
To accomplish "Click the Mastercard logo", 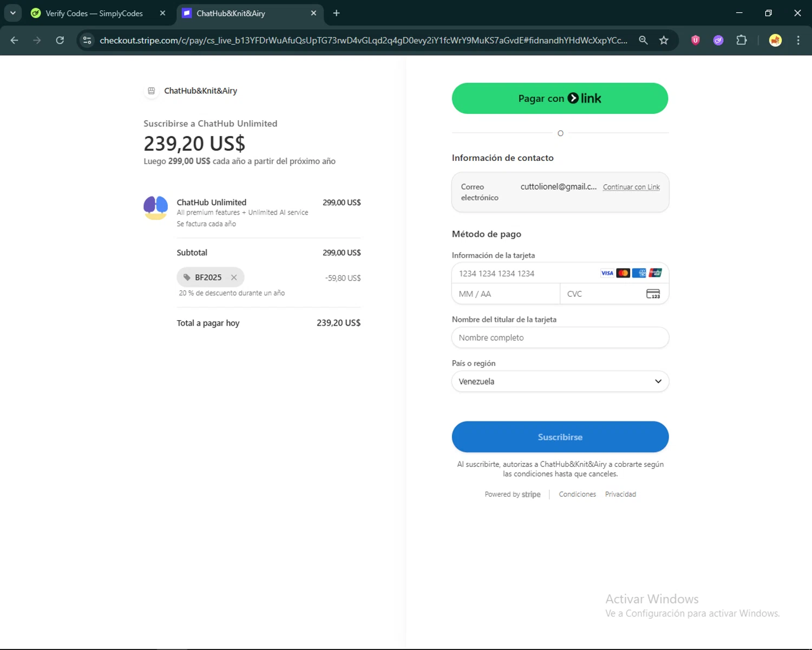I will (x=623, y=273).
